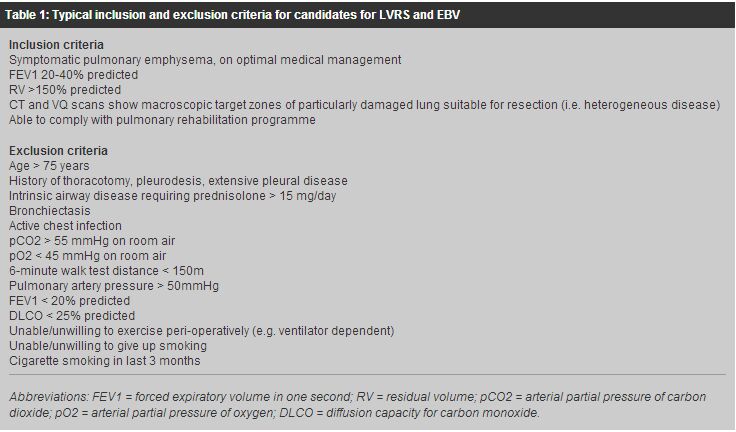Viewport: 736px width, 432px height.
Task: Select the Active chest infection entry
Action: 65,226
